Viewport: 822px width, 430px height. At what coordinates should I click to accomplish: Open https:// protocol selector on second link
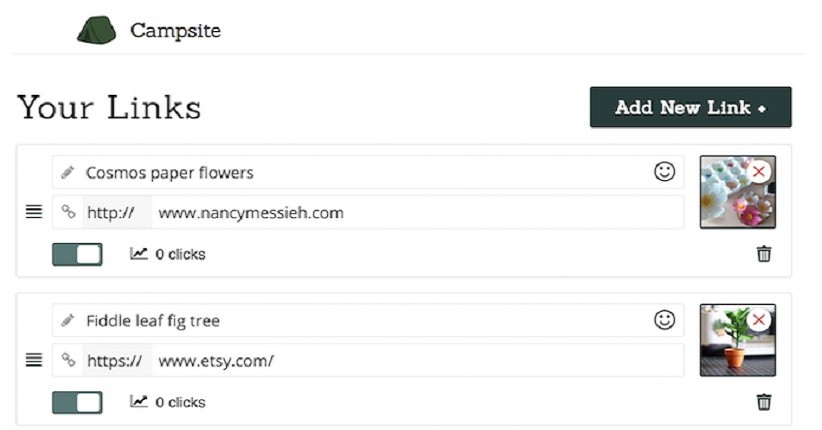[116, 360]
